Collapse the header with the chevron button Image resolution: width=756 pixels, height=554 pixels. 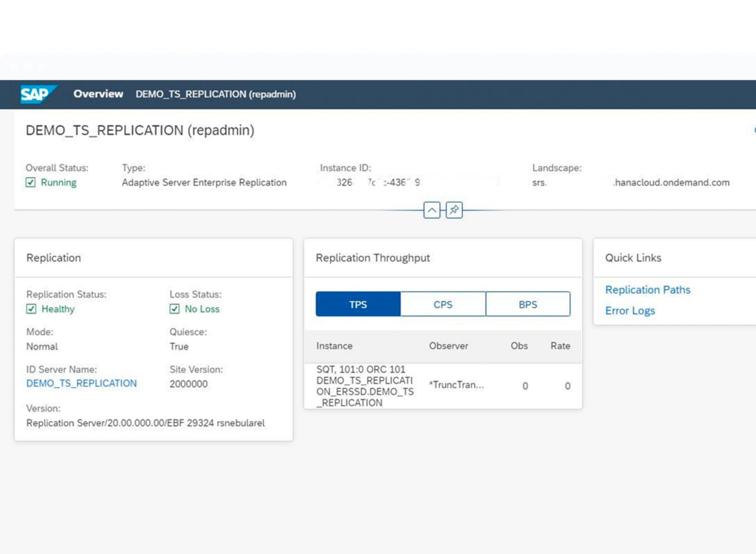tap(431, 210)
